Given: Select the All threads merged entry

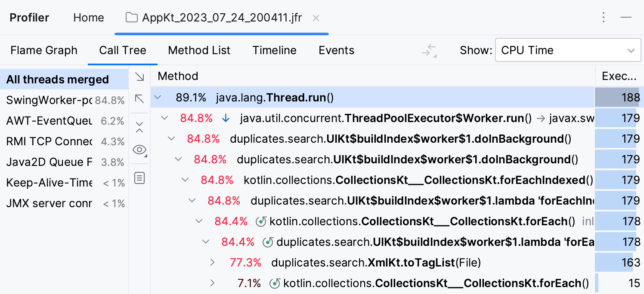Looking at the screenshot, I should tap(56, 79).
